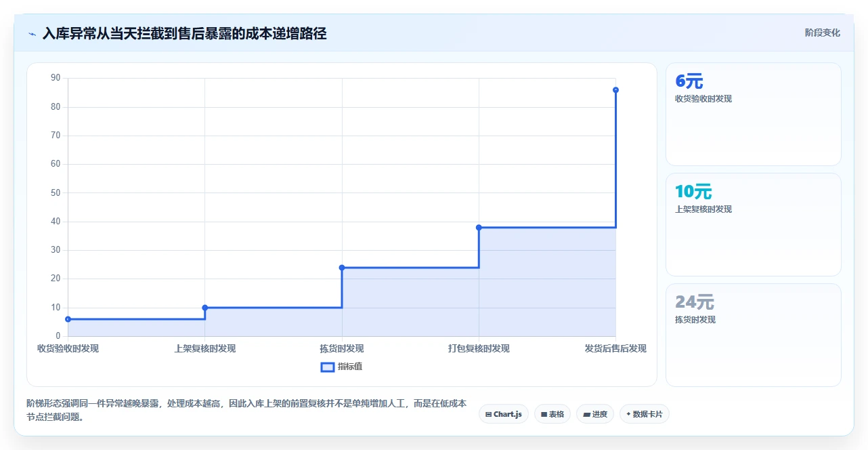
Task: Click the x-axis label 拣货时发现
Action: click(x=342, y=348)
